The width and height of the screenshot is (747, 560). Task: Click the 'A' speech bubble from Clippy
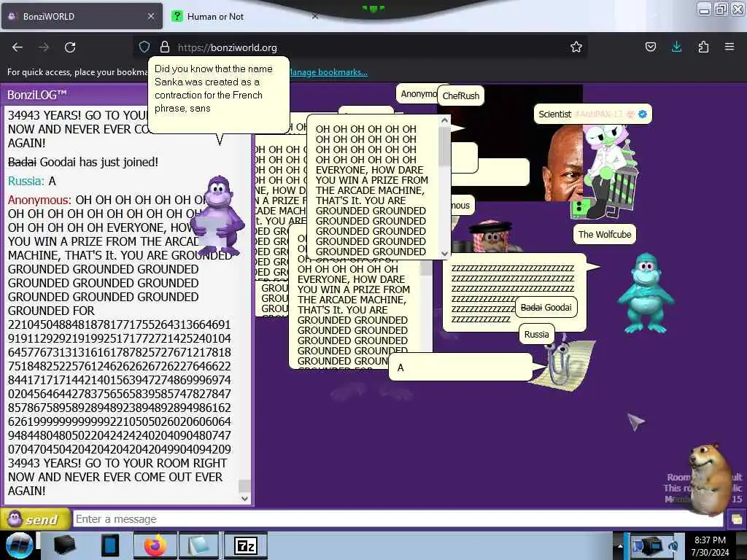click(x=460, y=367)
